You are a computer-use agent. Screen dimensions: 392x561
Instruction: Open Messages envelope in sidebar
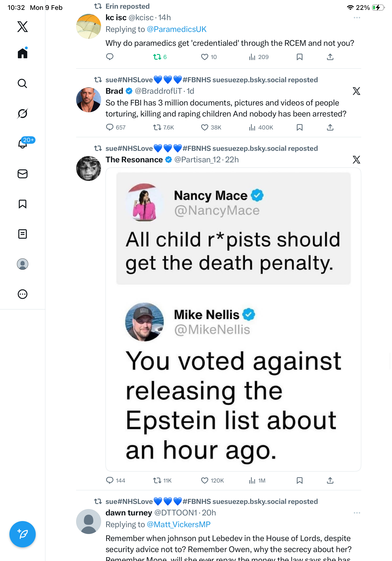click(x=23, y=174)
